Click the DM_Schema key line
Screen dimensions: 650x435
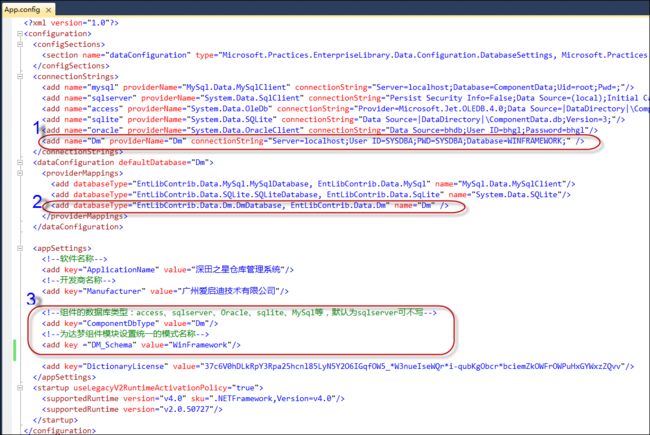pos(141,345)
